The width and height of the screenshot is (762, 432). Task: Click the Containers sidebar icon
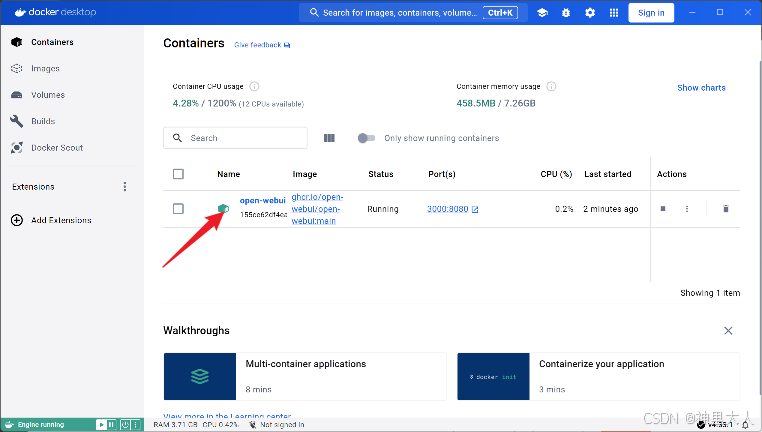click(x=17, y=42)
